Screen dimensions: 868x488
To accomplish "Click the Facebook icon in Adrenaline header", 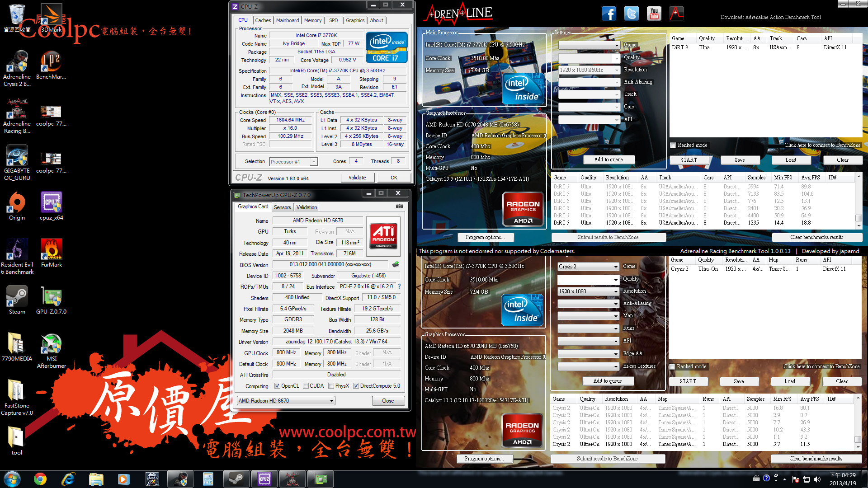I will [609, 14].
